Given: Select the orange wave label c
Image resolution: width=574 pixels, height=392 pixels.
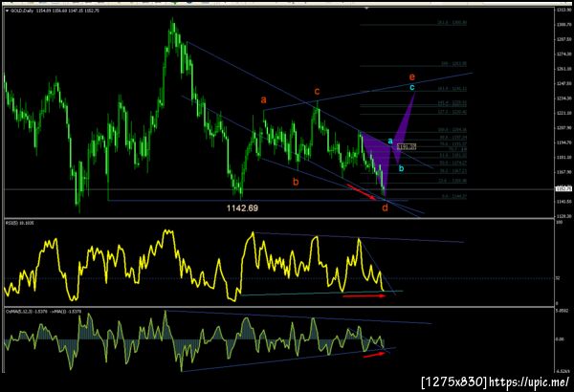Looking at the screenshot, I should [x=317, y=91].
